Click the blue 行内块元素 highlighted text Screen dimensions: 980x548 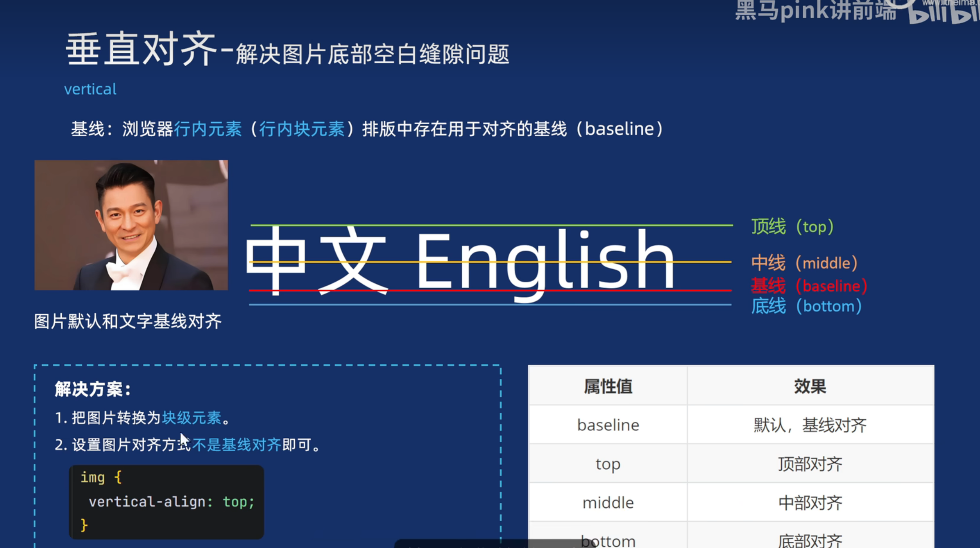coord(302,129)
